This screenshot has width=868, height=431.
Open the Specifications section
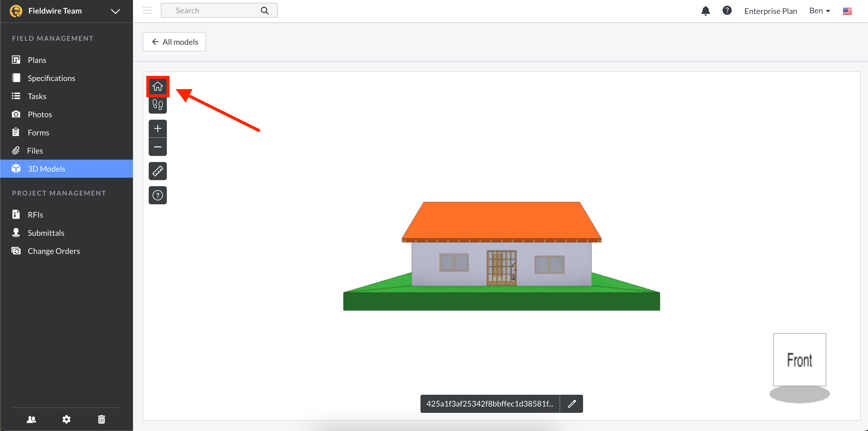[x=51, y=78]
